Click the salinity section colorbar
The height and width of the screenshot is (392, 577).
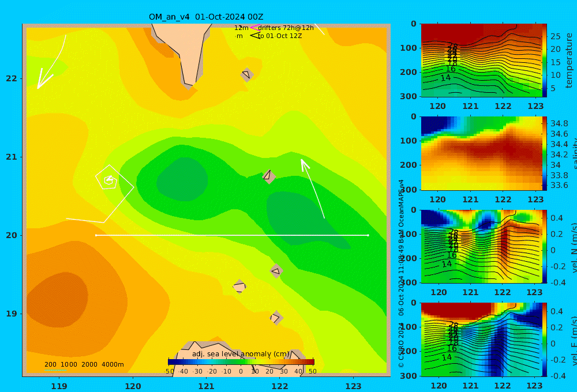(544, 153)
